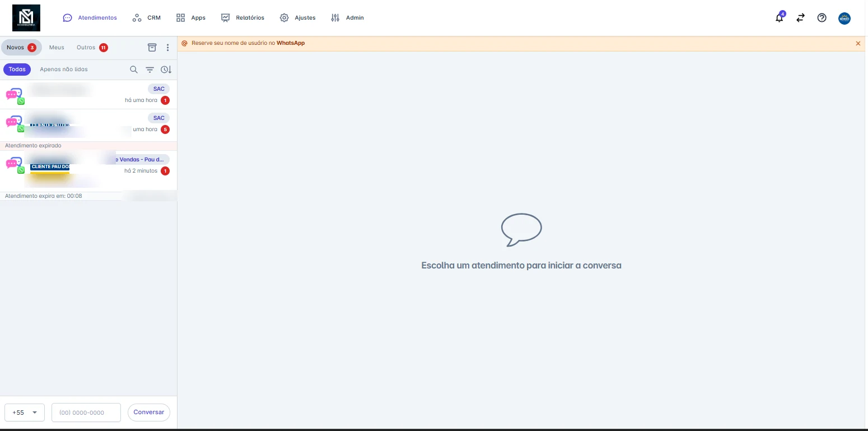This screenshot has height=431, width=868.
Task: Select Apenas não lidas filter
Action: (64, 69)
